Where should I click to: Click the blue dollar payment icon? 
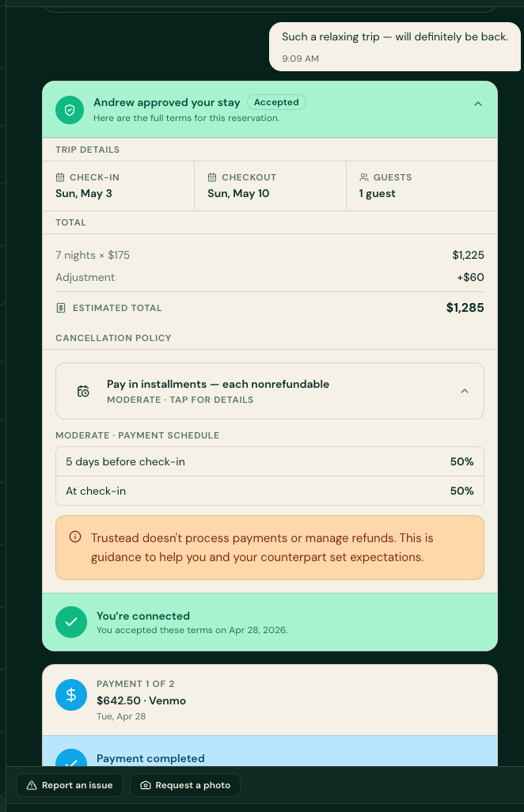pyautogui.click(x=71, y=695)
